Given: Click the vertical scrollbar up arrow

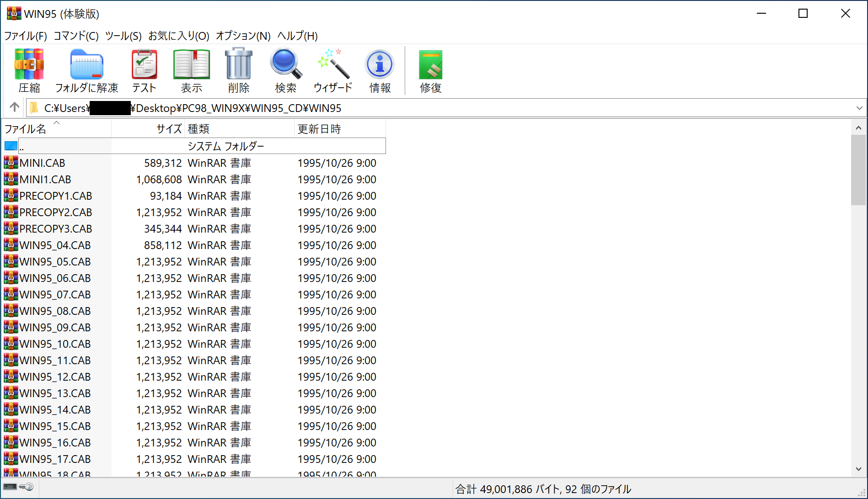Looking at the screenshot, I should point(858,128).
